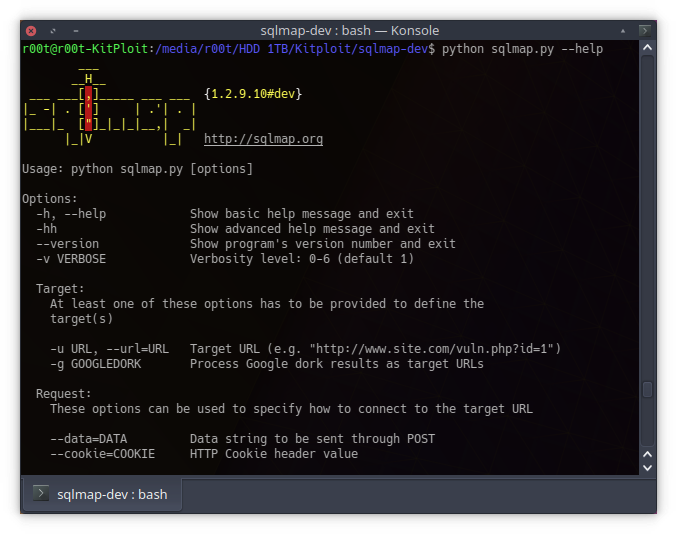The width and height of the screenshot is (677, 534).
Task: Click the keep-above arrow icon in title bar
Action: 623,31
